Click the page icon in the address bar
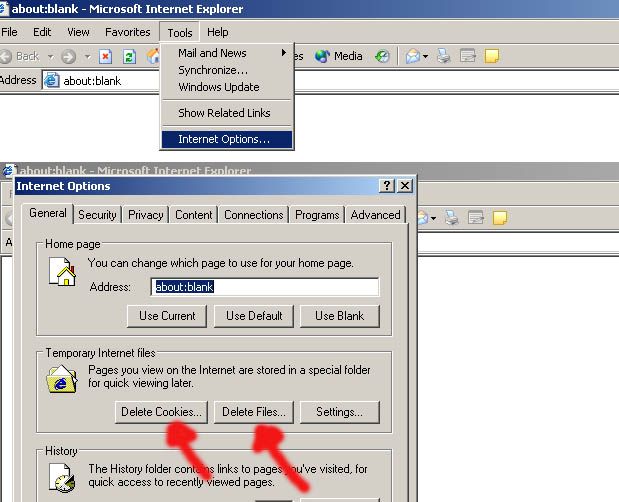This screenshot has width=619, height=502. [51, 81]
